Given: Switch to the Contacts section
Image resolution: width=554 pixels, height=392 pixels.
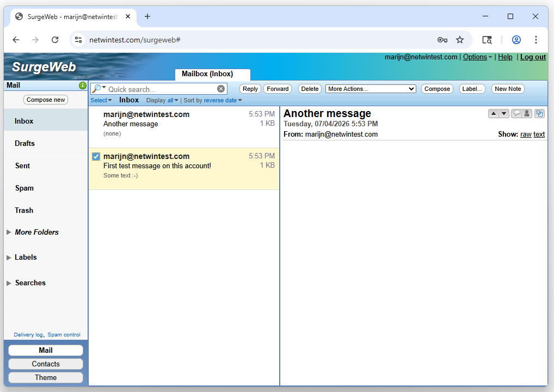Looking at the screenshot, I should pyautogui.click(x=46, y=364).
